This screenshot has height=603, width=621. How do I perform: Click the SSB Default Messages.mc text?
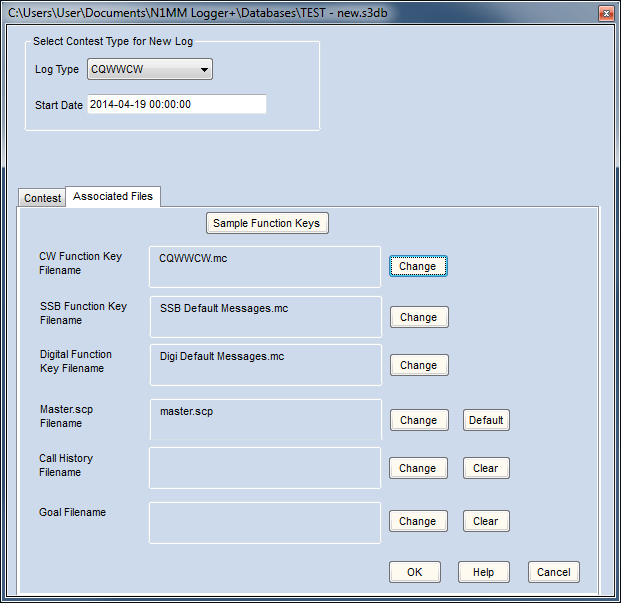click(x=224, y=308)
